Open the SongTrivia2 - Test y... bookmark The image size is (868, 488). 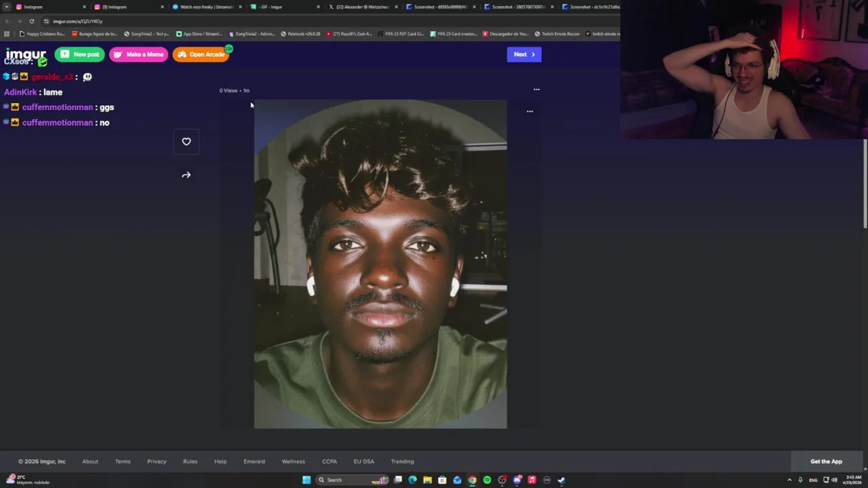[x=147, y=34]
